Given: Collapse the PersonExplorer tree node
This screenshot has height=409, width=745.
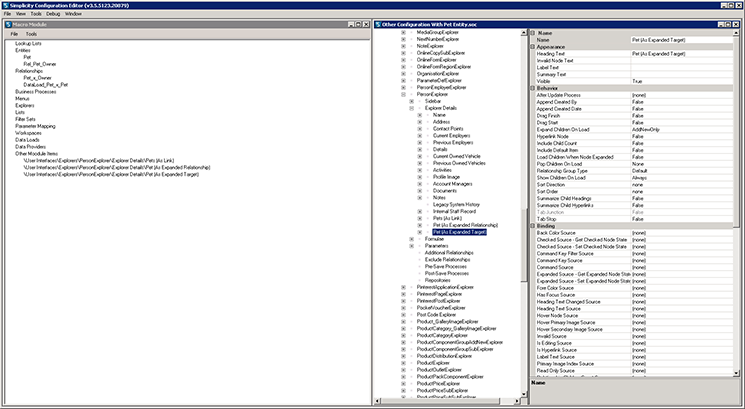Looking at the screenshot, I should pos(403,95).
